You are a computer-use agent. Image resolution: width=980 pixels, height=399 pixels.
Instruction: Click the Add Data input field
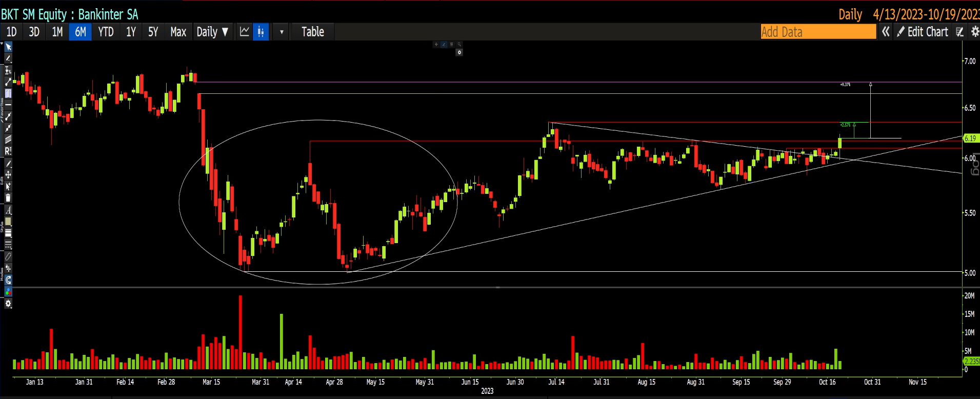point(818,32)
